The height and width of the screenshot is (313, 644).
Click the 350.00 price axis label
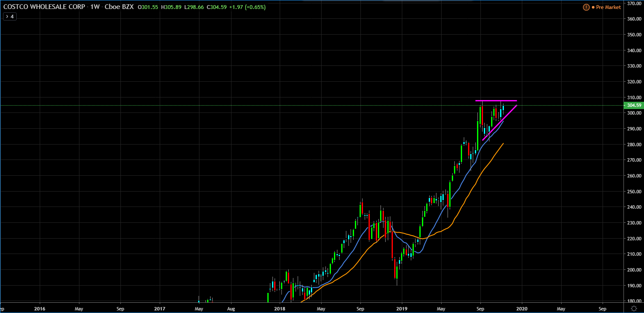click(x=634, y=35)
